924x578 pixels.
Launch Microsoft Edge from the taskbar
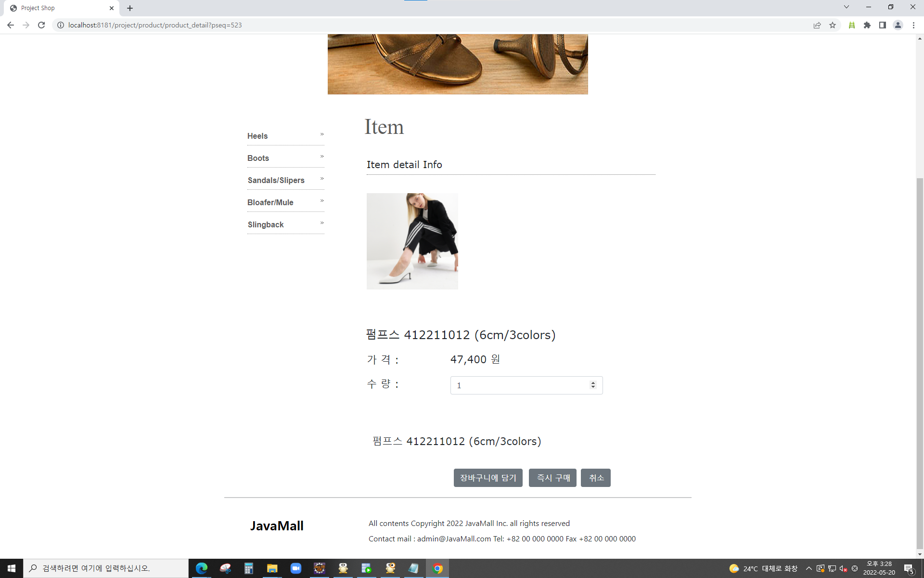pyautogui.click(x=201, y=568)
